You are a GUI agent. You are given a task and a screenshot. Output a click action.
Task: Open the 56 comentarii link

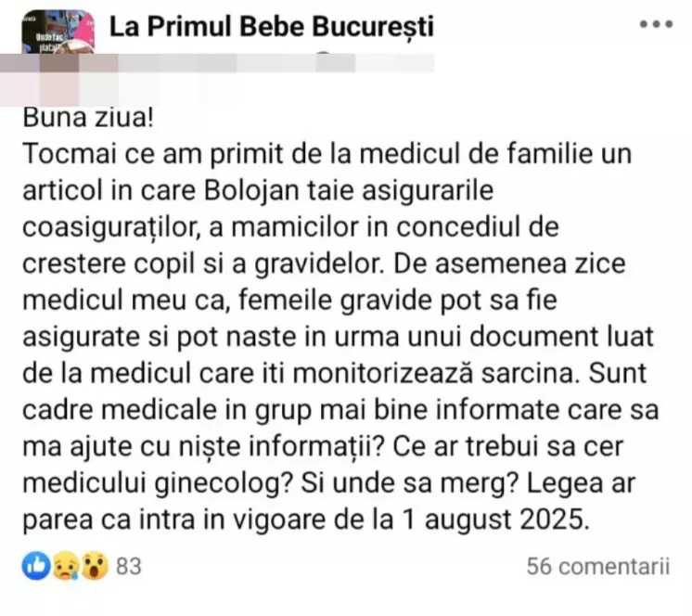coord(597,565)
